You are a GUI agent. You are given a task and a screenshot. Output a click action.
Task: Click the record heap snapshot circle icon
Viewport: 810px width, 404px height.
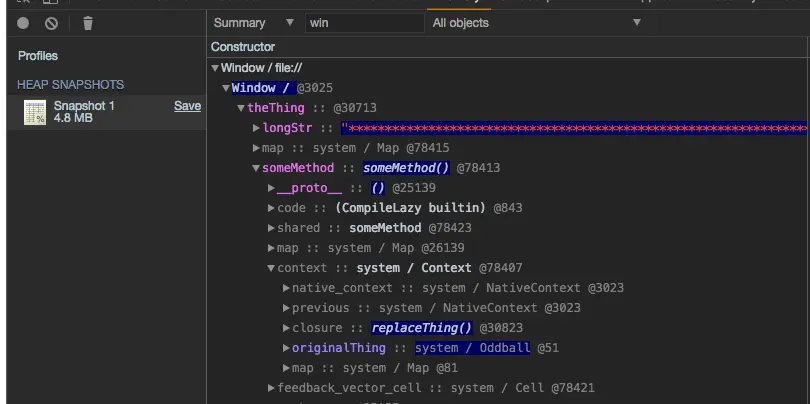[23, 23]
